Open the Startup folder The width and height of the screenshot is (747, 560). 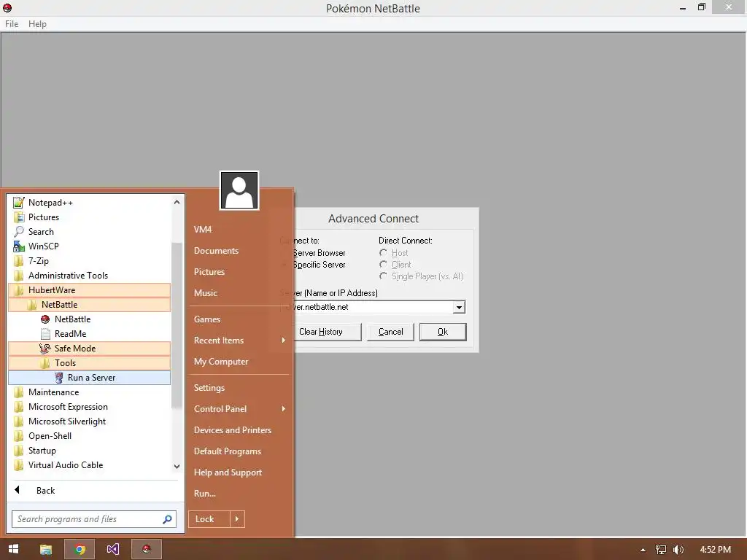click(x=89, y=451)
